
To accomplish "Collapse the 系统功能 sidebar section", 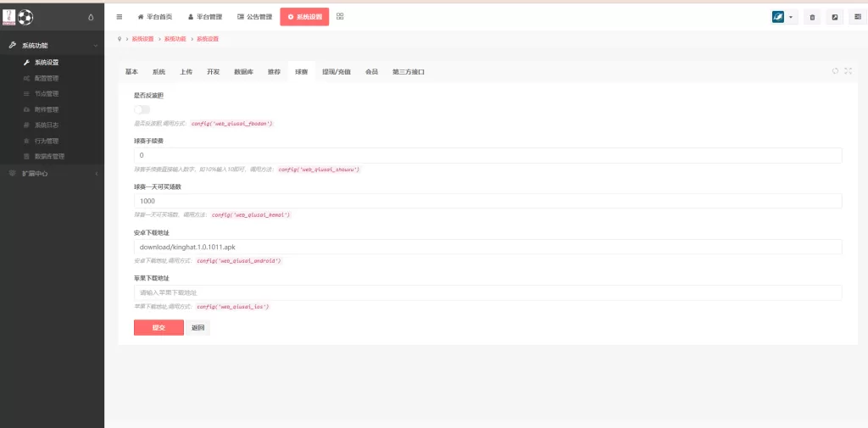I will (x=52, y=46).
